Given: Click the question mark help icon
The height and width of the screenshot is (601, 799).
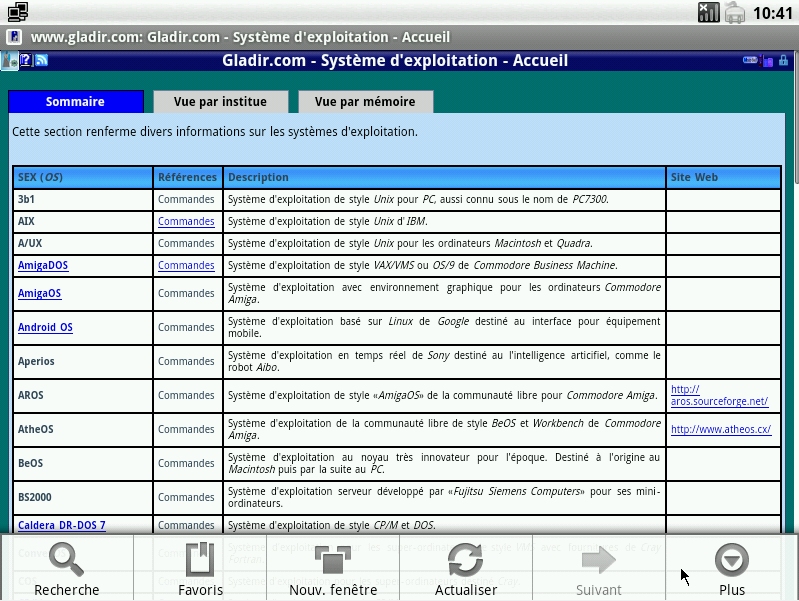Looking at the screenshot, I should point(26,61).
